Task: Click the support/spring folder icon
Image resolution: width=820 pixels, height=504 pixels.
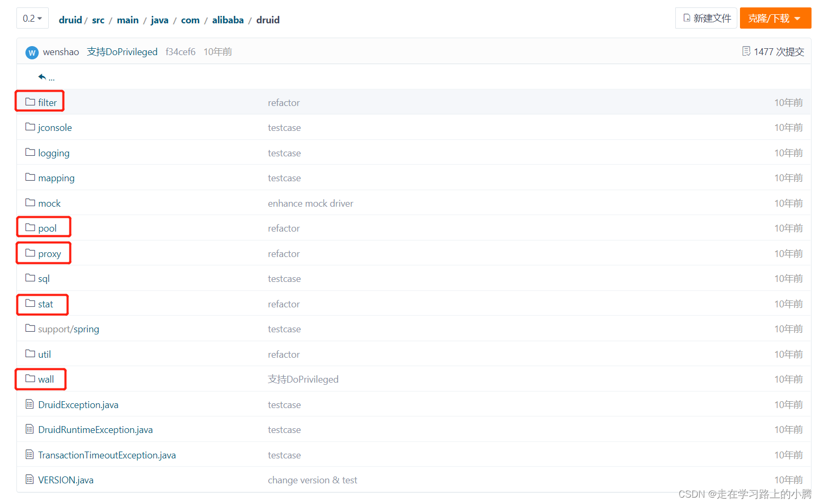Action: click(30, 328)
